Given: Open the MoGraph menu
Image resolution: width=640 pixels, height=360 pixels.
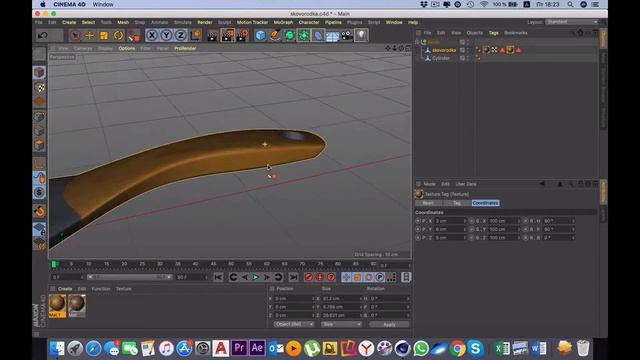Looking at the screenshot, I should click(x=283, y=22).
